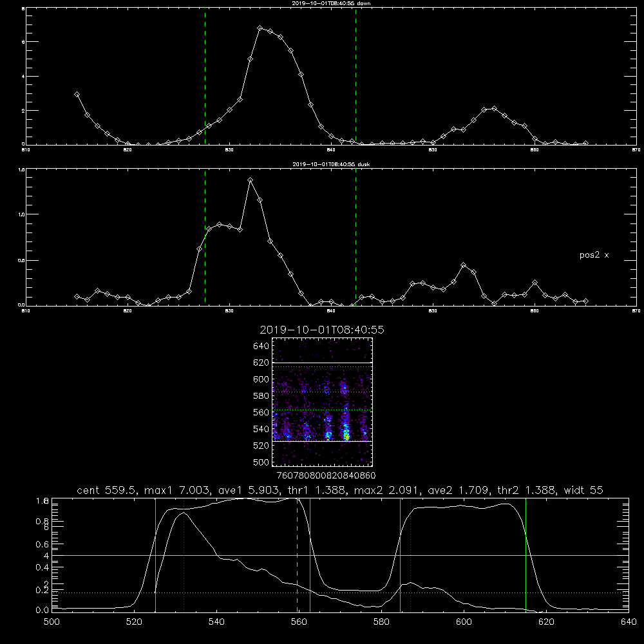Click the '500' x-axis label of bottom plot

pos(52,622)
